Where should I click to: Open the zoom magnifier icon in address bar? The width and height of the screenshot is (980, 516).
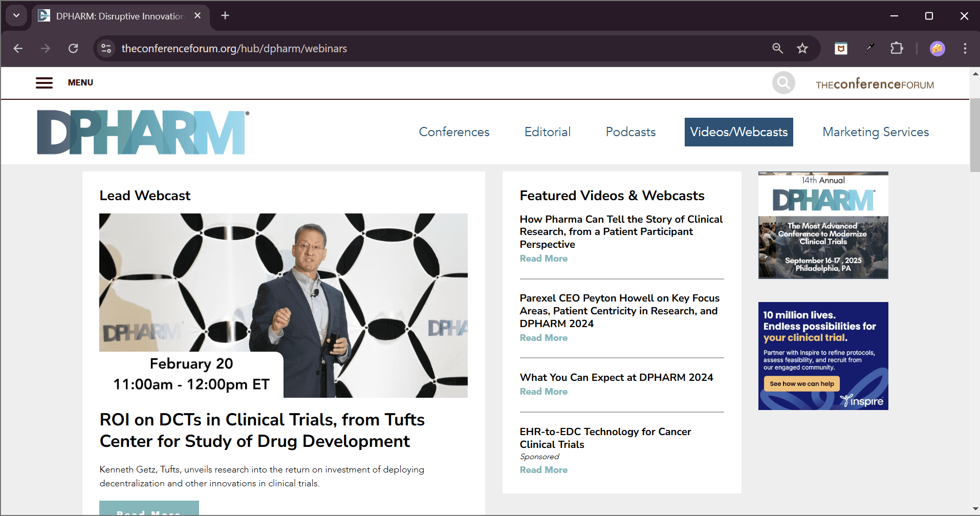coord(777,49)
